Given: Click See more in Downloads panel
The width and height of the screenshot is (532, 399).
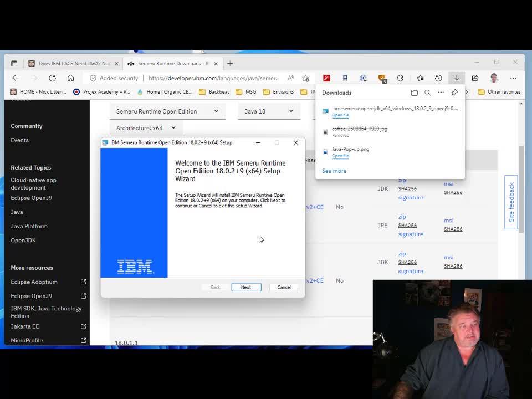Looking at the screenshot, I should pyautogui.click(x=334, y=171).
